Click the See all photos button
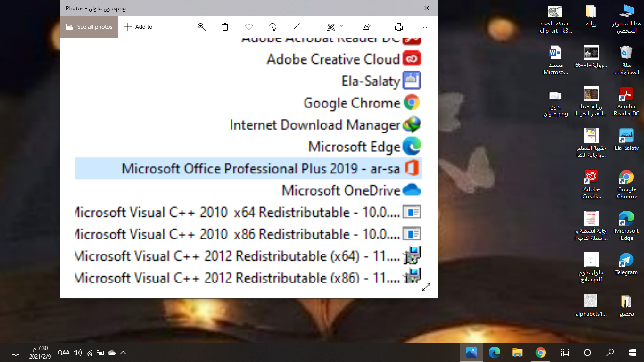This screenshot has width=644, height=362. [x=89, y=27]
